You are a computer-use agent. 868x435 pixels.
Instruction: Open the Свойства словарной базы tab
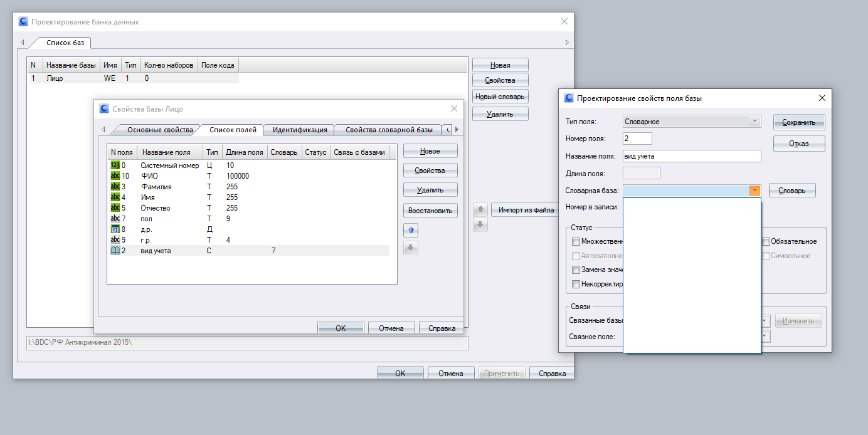tap(389, 130)
